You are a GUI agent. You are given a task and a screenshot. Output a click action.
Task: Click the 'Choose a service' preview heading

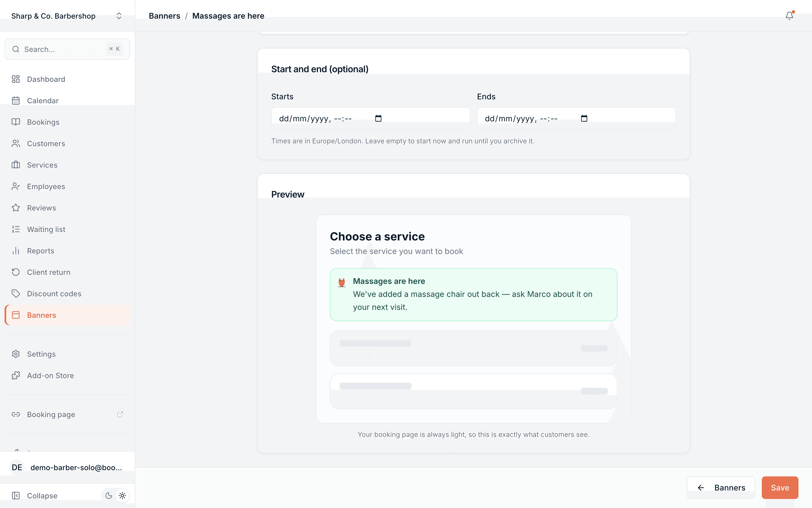click(377, 237)
